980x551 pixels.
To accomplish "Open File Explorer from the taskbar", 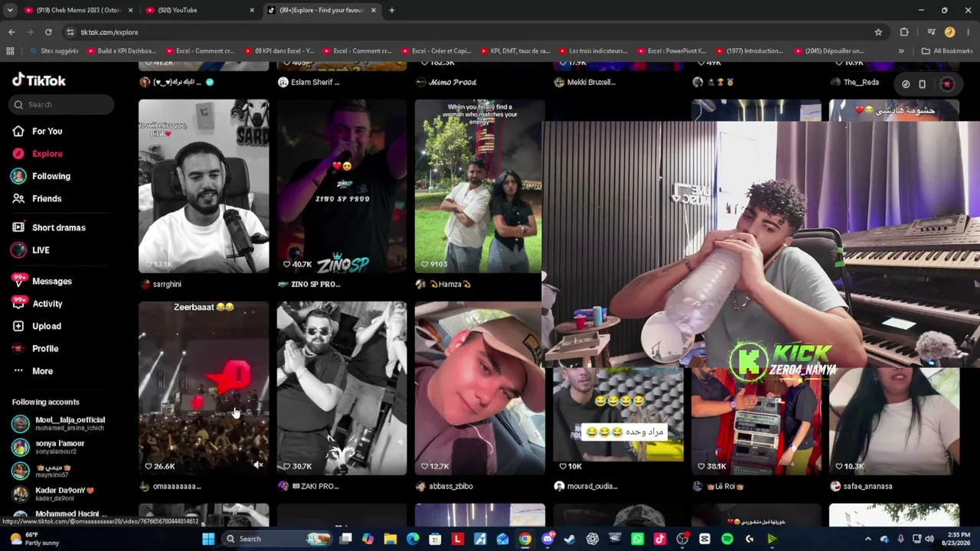I will [x=390, y=539].
